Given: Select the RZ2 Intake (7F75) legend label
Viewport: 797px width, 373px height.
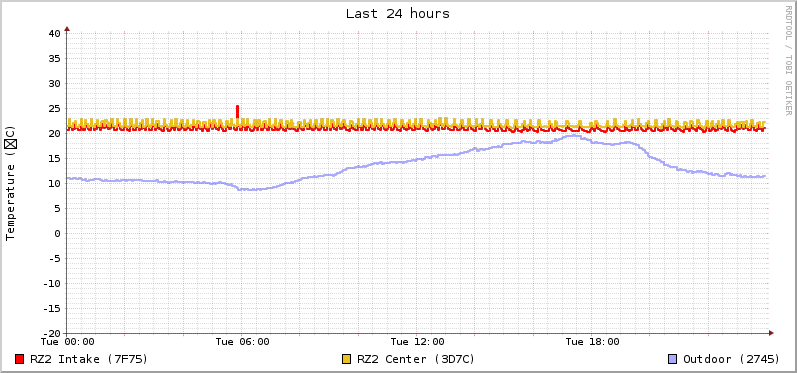Looking at the screenshot, I should pyautogui.click(x=89, y=359).
